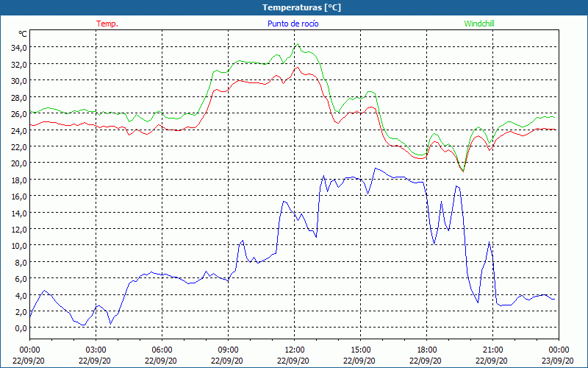Click the 20,0 y-axis value

pos(19,163)
